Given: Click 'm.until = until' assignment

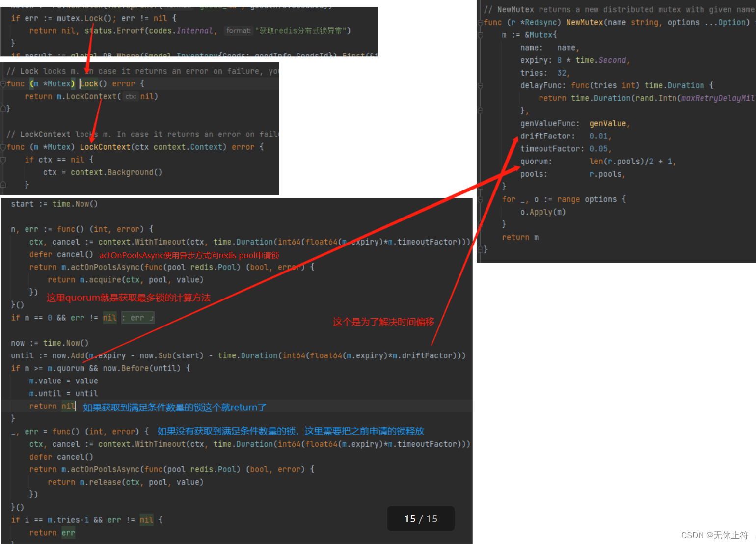Looking at the screenshot, I should [x=64, y=394].
